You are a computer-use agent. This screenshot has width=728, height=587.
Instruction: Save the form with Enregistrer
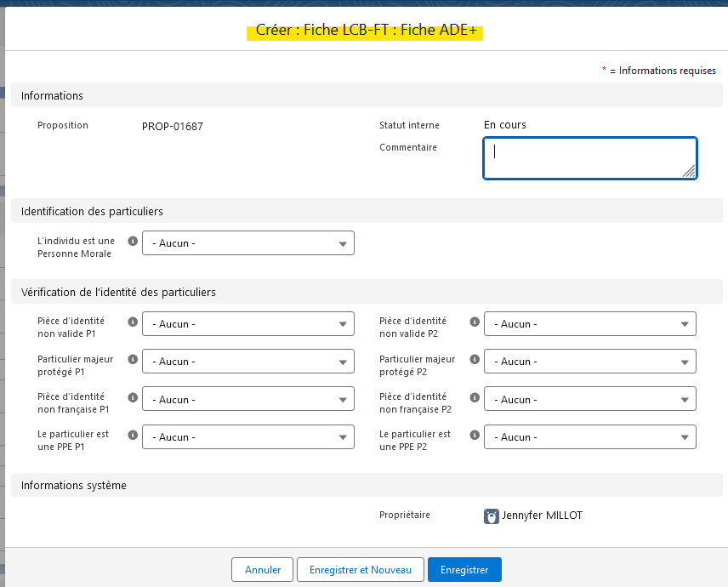[x=464, y=570]
